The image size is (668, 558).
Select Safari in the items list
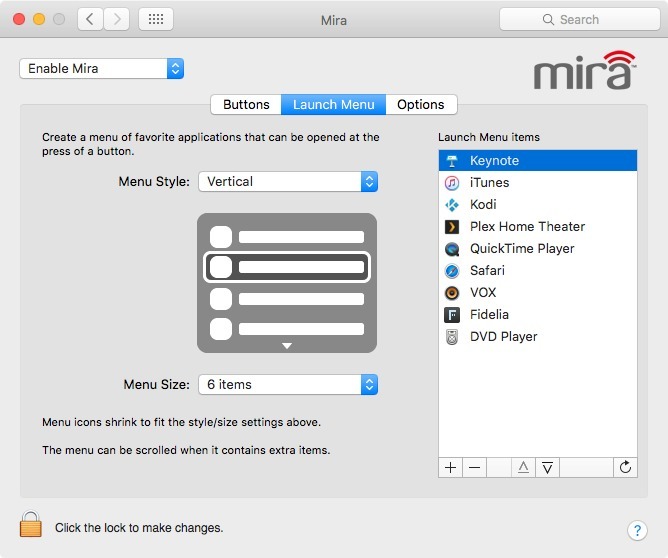click(538, 271)
